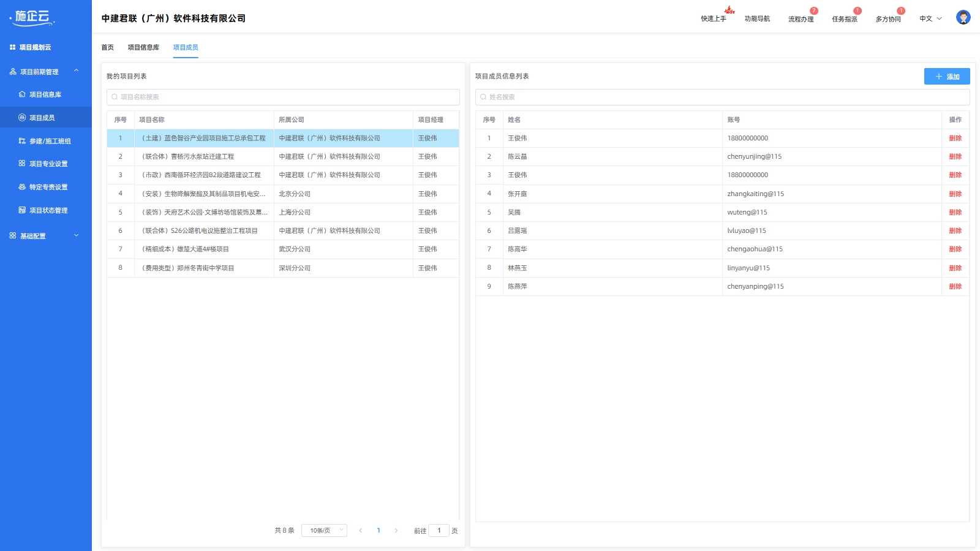Click account chenyunjing@115
This screenshot has width=980, height=551.
755,157
